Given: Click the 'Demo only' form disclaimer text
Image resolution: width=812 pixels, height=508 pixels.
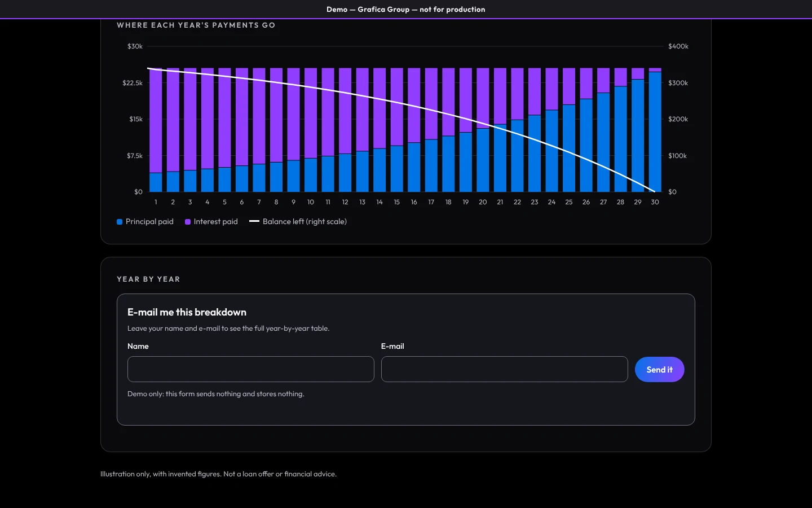Looking at the screenshot, I should click(x=216, y=394).
